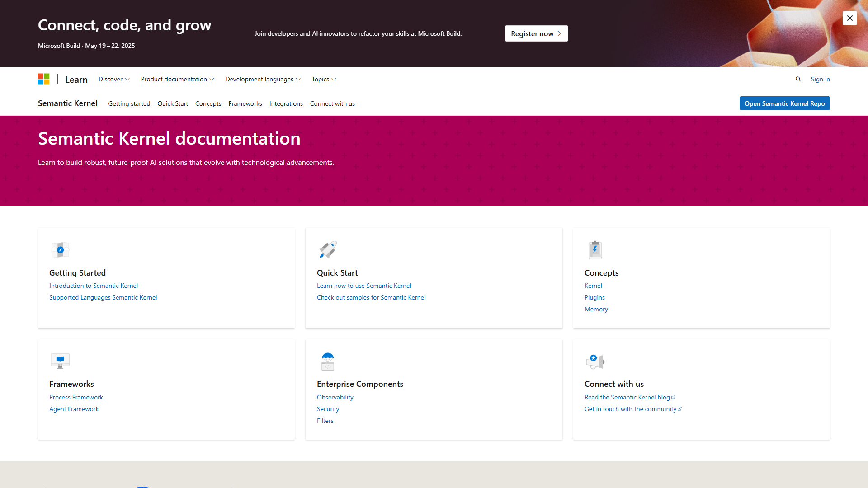Image resolution: width=868 pixels, height=488 pixels.
Task: Open Read the Semantic Kernel blog link
Action: pos(630,397)
